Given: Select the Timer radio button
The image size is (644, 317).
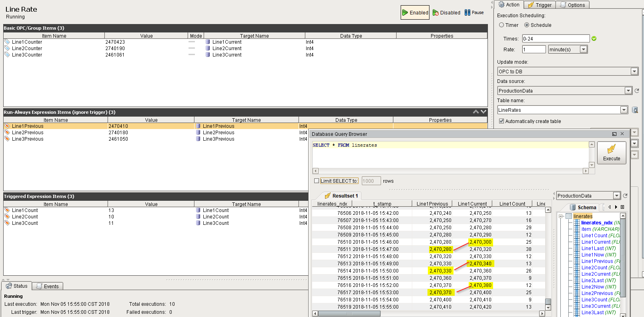Looking at the screenshot, I should click(x=502, y=25).
